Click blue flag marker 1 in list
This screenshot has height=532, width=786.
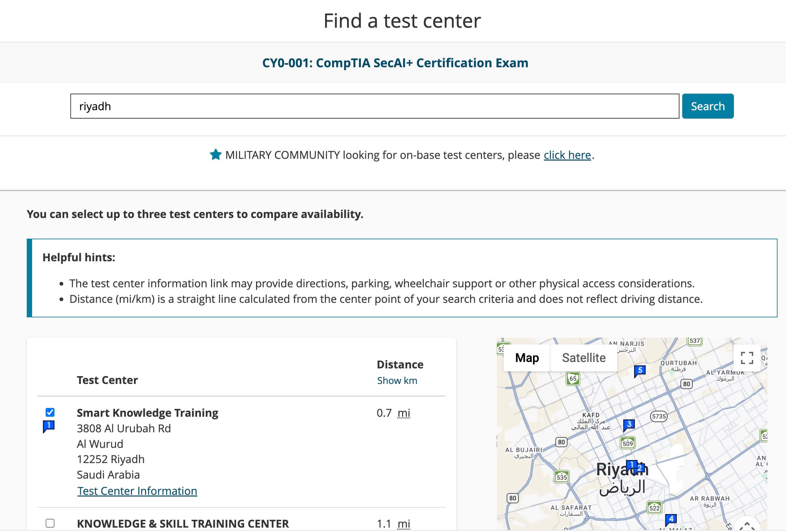tap(49, 426)
